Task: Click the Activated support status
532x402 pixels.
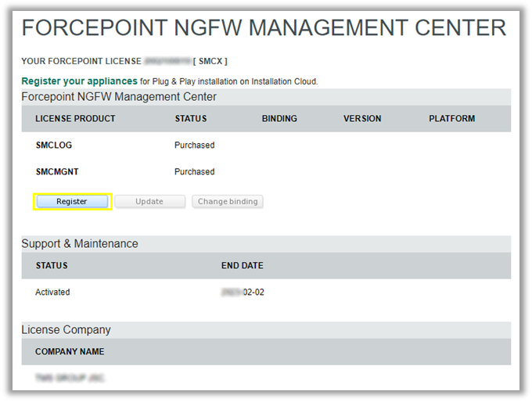Action: pyautogui.click(x=52, y=292)
